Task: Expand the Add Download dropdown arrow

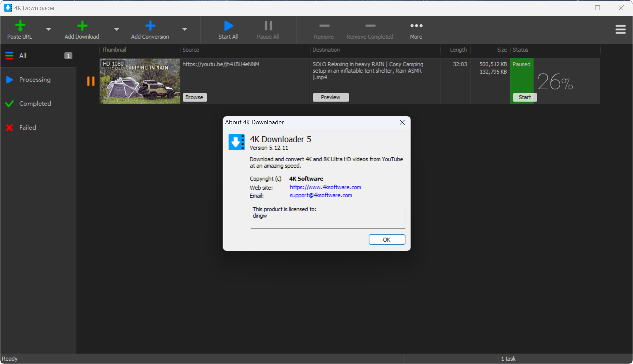Action: pyautogui.click(x=116, y=29)
